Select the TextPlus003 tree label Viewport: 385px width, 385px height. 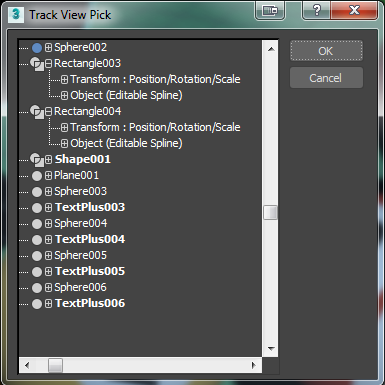point(90,207)
